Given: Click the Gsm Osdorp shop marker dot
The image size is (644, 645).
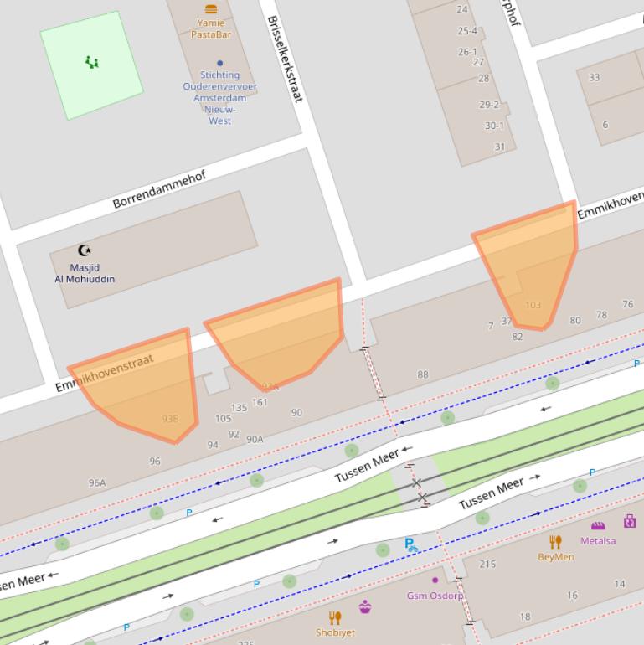Looking at the screenshot, I should pos(435,580).
